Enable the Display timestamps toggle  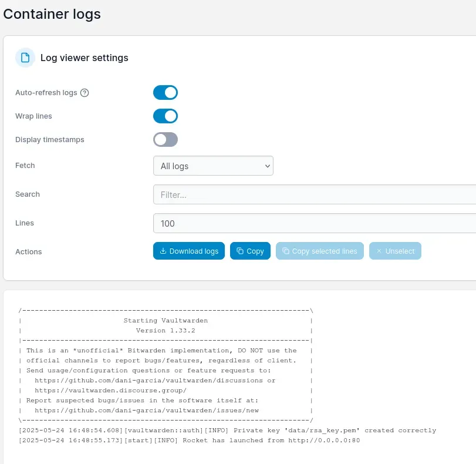[x=166, y=139]
